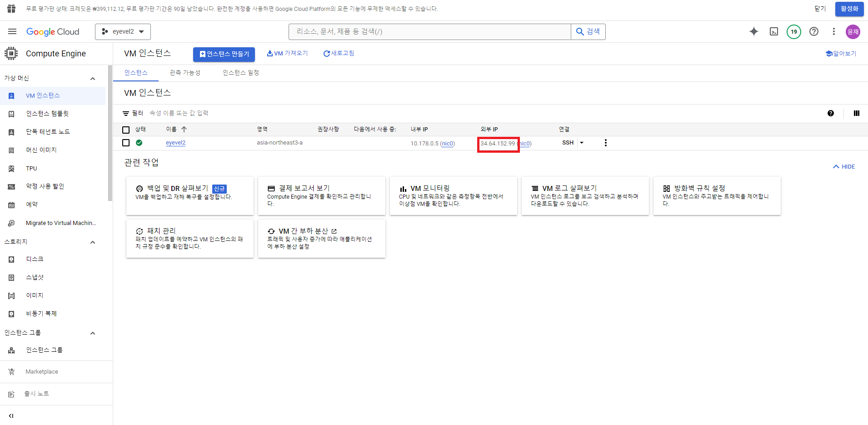The width and height of the screenshot is (868, 425).
Task: Collapse the 스토리지 section
Action: pos(93,242)
